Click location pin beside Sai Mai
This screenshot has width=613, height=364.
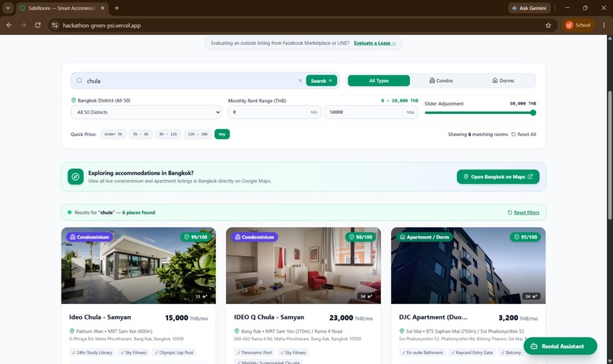(402, 331)
